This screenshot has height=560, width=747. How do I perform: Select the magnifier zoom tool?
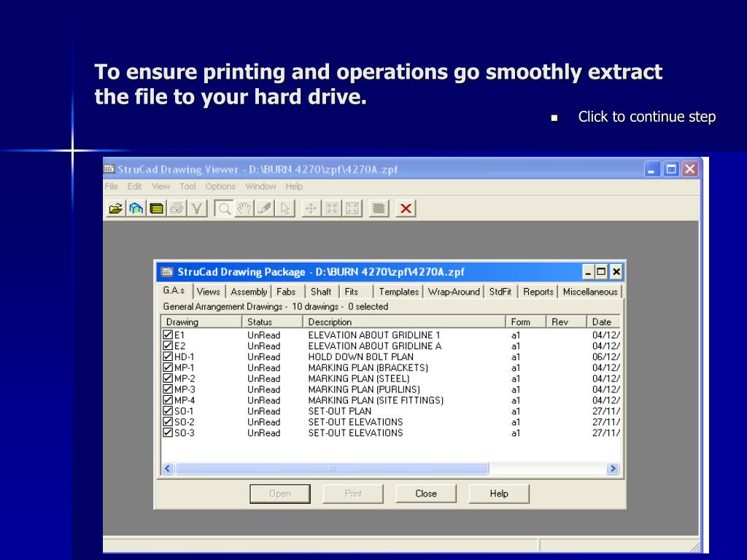coord(223,209)
